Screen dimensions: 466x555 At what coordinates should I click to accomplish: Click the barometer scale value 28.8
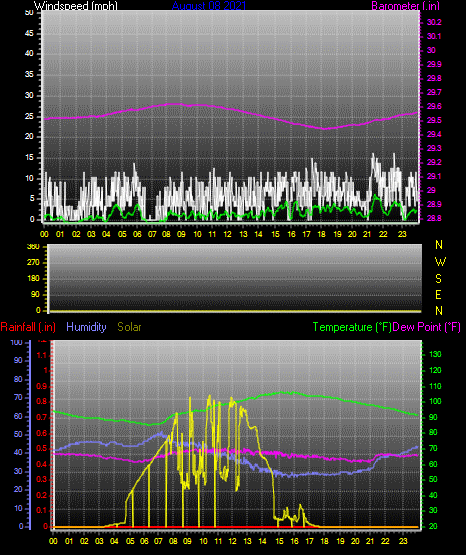pyautogui.click(x=434, y=218)
